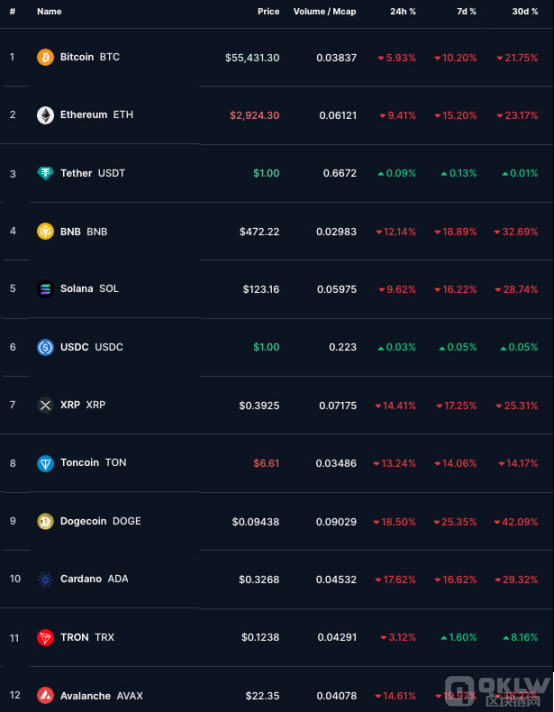Open the Dogecoin DOGE name link
The width and height of the screenshot is (554, 712).
(x=100, y=521)
